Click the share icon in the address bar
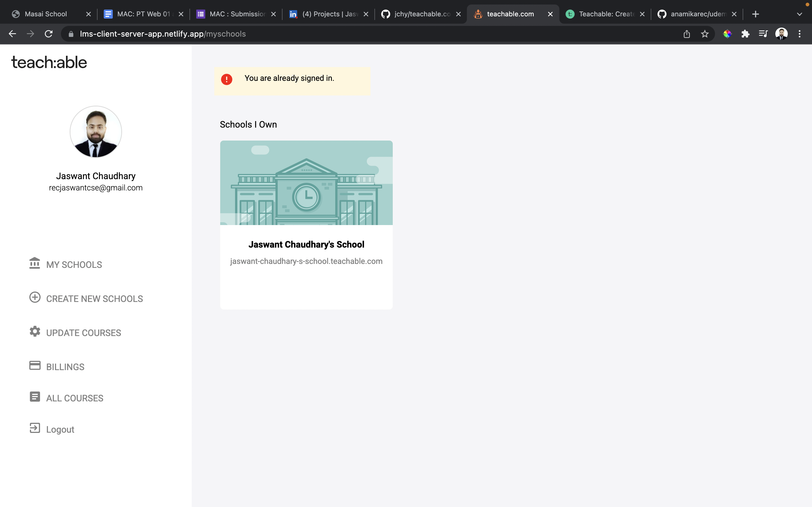The height and width of the screenshot is (507, 812). tap(687, 34)
